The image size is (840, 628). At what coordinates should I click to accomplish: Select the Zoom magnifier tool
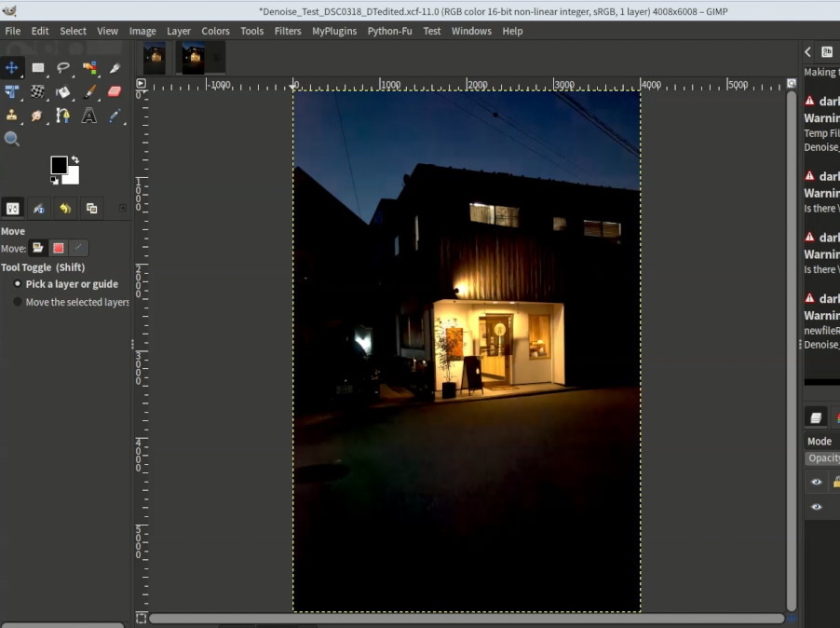pos(12,139)
